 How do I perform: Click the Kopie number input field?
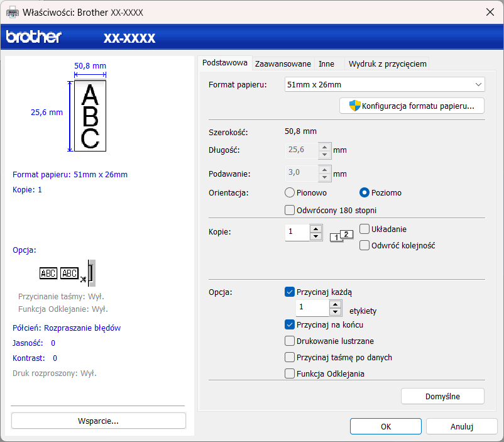tap(298, 232)
